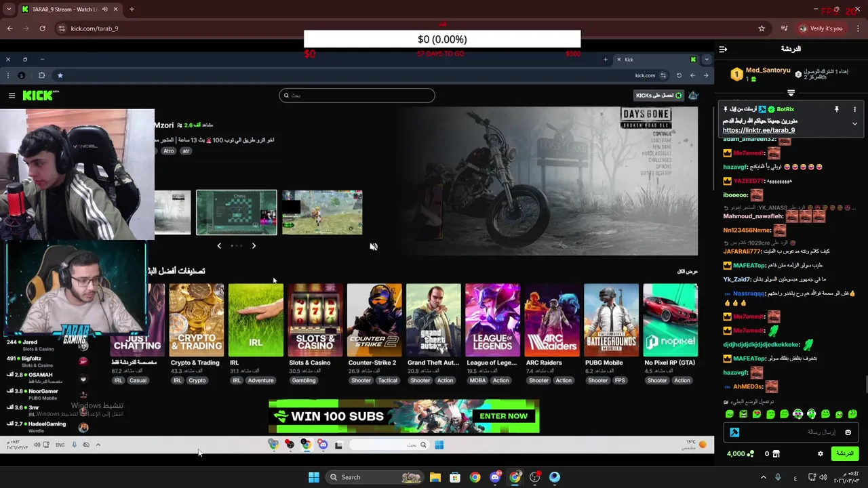Unpin the BotRix pinned message via the pin icon

click(836, 109)
